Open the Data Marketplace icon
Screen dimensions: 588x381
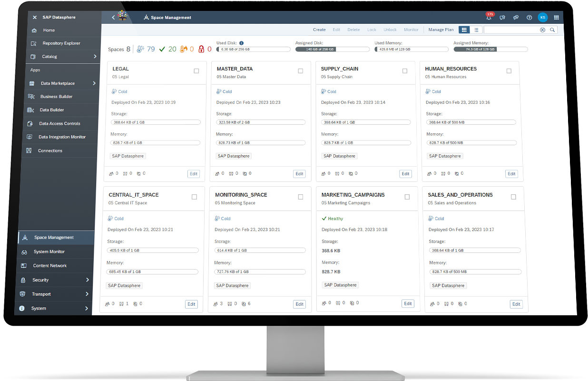pyautogui.click(x=32, y=83)
